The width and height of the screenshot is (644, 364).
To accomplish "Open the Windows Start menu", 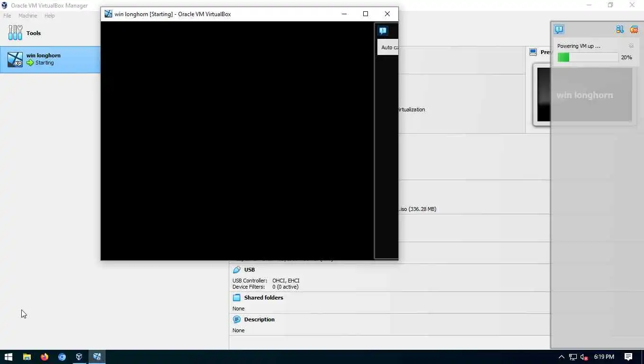I will click(9, 357).
